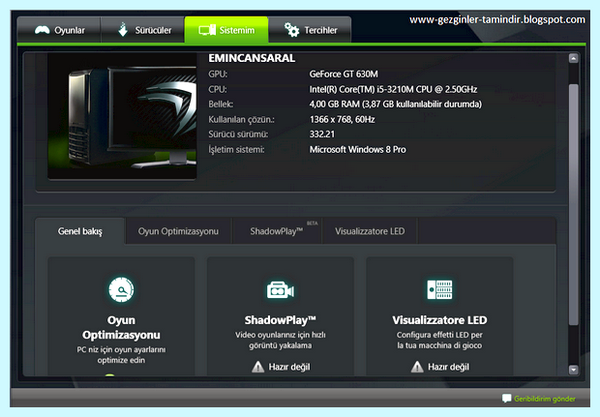Click the driver version 332.21 value
The width and height of the screenshot is (600, 417).
click(322, 134)
